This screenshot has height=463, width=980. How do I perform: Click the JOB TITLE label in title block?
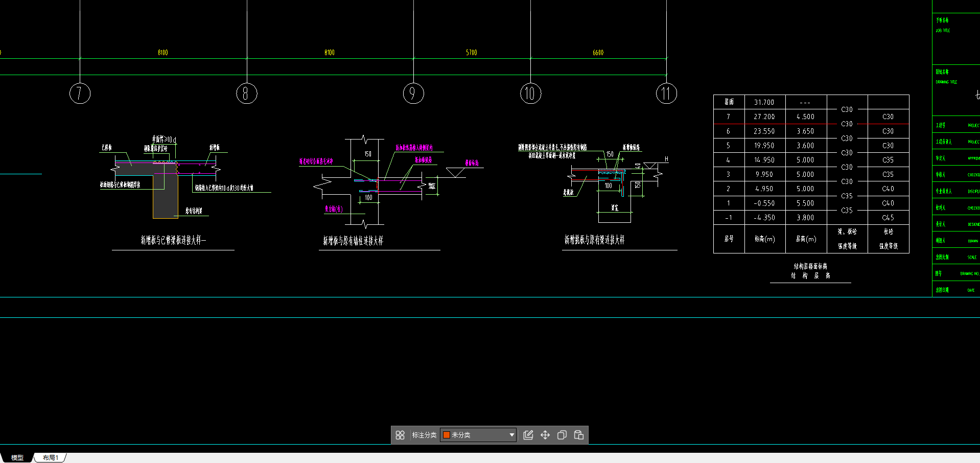(943, 31)
